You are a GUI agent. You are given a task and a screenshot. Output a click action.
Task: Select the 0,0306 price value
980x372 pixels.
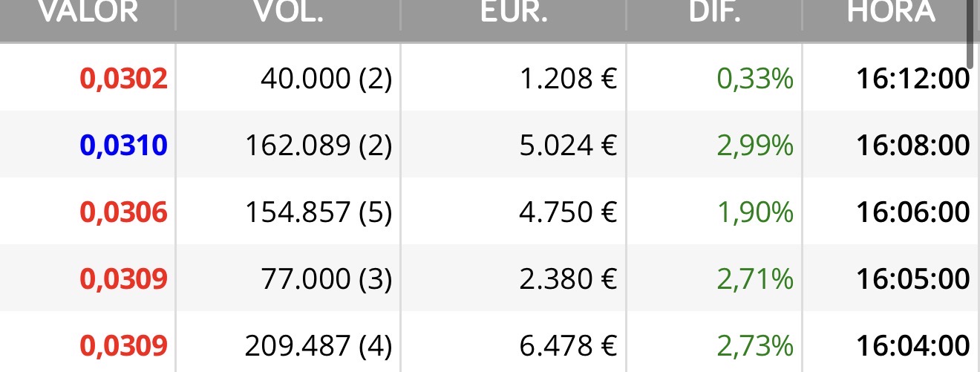click(123, 212)
